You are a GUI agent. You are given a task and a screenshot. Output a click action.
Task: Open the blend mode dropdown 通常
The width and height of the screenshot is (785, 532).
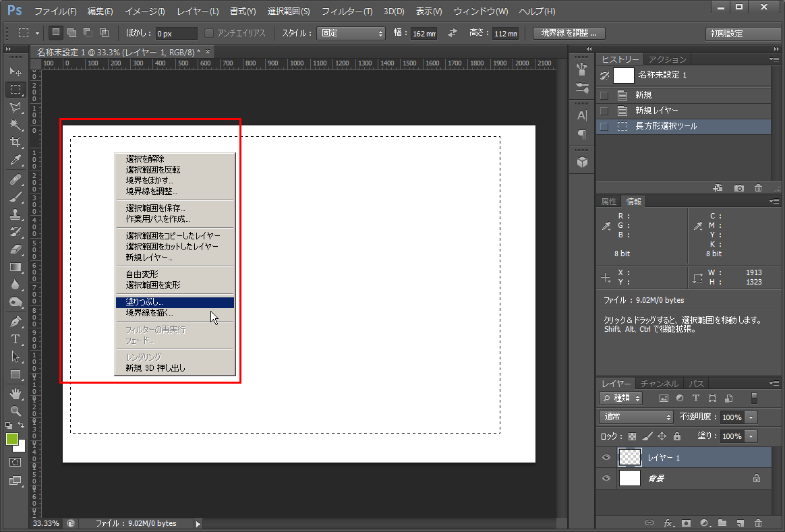tap(636, 417)
